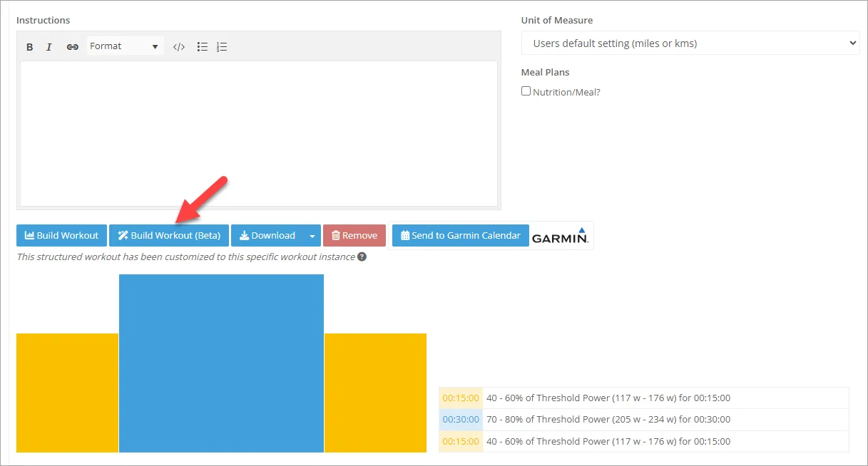
Task: Toggle bold formatting in the editor
Action: pyautogui.click(x=30, y=47)
